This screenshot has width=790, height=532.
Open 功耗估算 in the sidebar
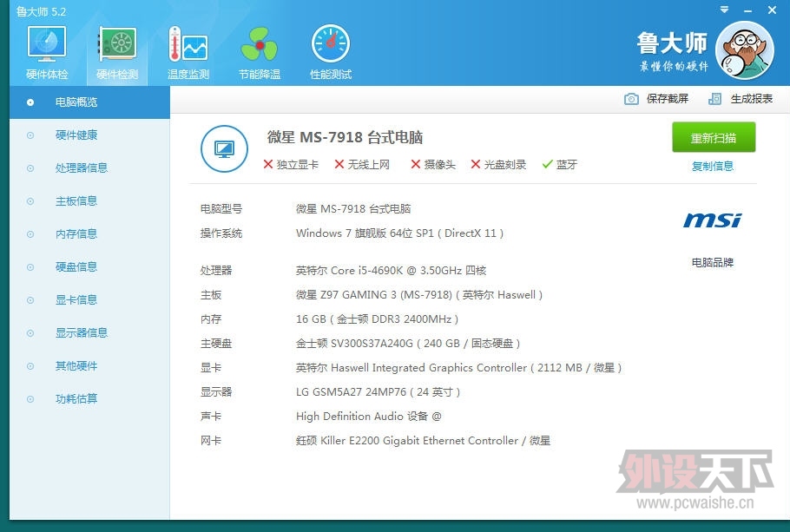pos(89,398)
